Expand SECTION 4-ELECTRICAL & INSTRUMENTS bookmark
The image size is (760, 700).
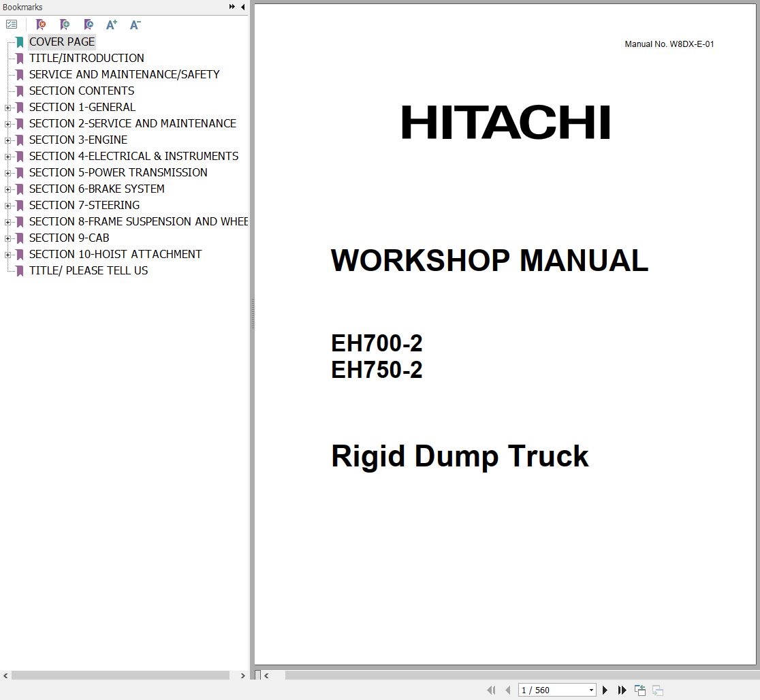pos(7,157)
